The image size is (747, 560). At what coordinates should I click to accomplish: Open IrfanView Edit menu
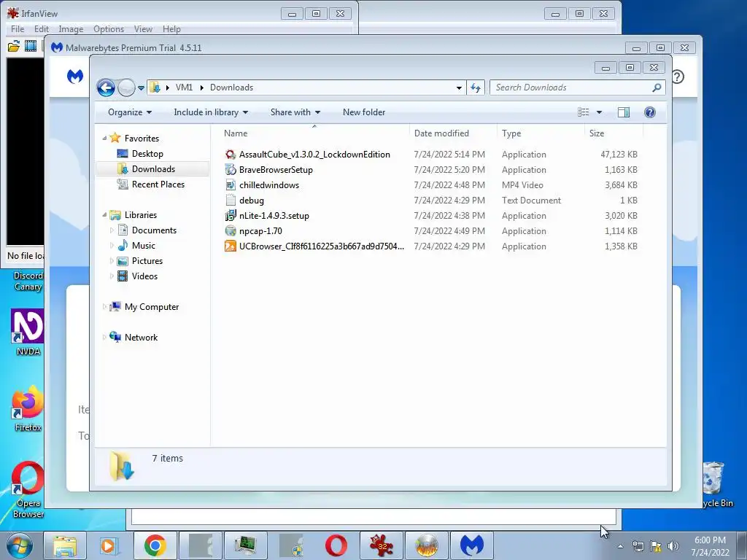(x=42, y=29)
